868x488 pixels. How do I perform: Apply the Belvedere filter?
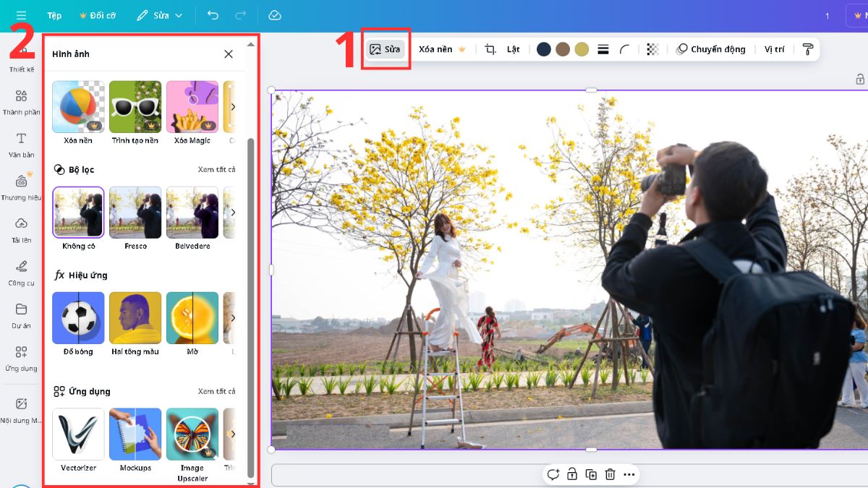click(x=192, y=213)
